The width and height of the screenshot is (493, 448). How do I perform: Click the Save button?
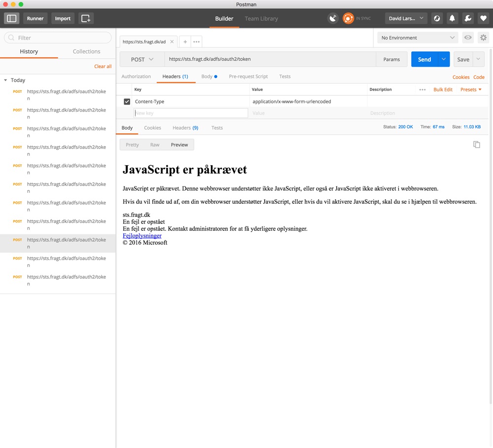click(463, 59)
